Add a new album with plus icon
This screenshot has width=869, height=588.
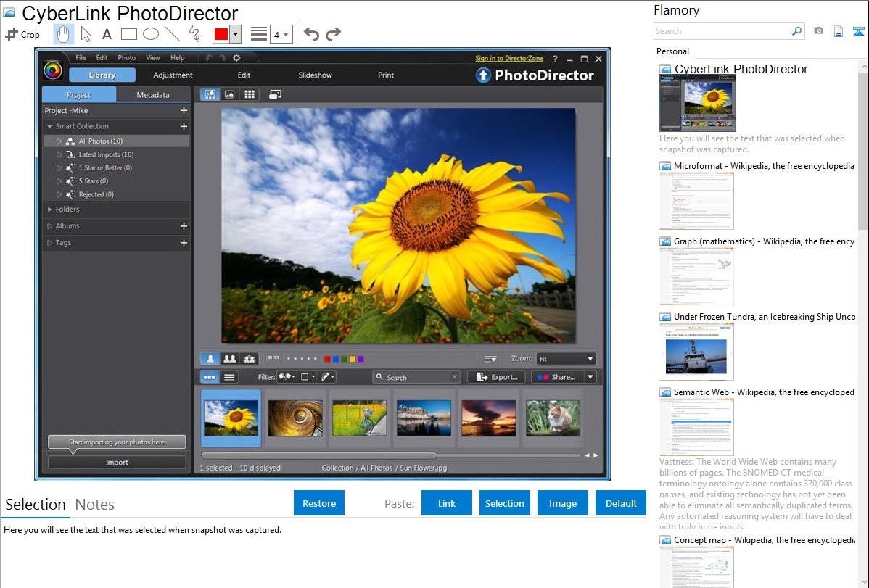pos(184,226)
